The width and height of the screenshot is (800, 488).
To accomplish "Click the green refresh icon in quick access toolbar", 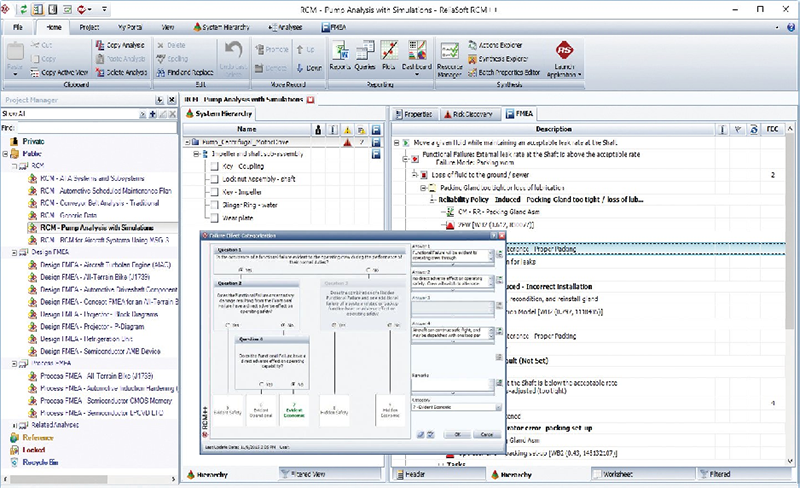I will pos(23,9).
